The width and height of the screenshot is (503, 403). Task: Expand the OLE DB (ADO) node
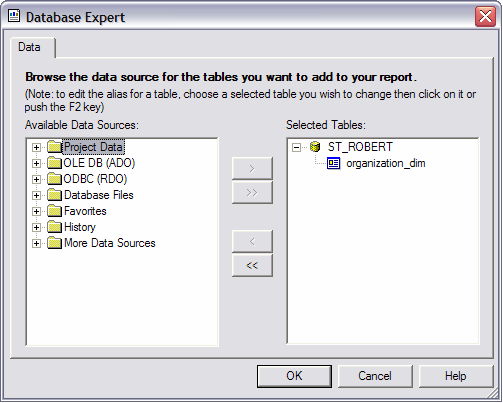pyautogui.click(x=36, y=163)
